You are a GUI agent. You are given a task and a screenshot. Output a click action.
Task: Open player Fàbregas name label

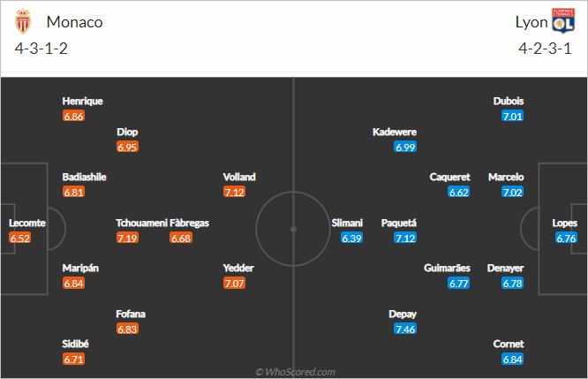(x=189, y=223)
